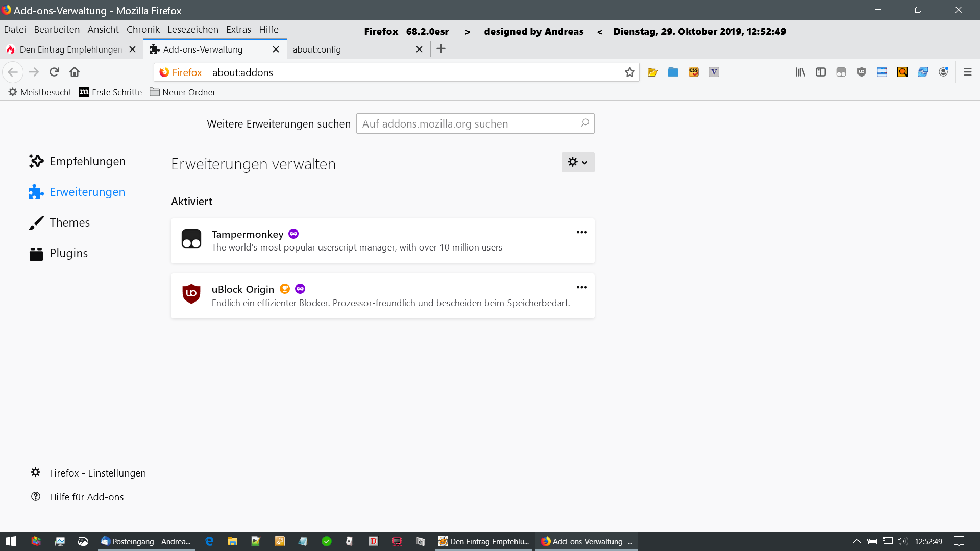Click Tampermonkey icon in toolbar
The width and height of the screenshot is (980, 551).
(841, 72)
